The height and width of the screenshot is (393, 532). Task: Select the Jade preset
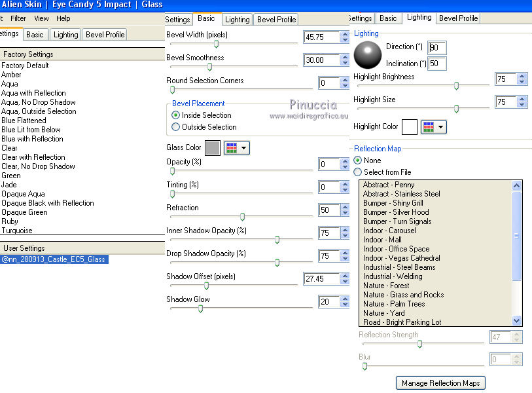click(9, 185)
